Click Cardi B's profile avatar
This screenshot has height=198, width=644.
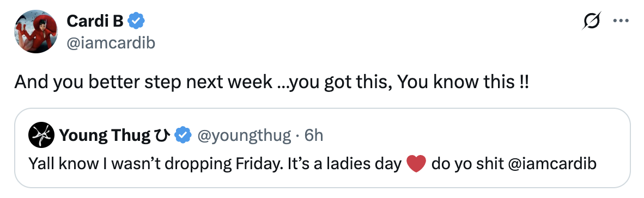tap(36, 31)
